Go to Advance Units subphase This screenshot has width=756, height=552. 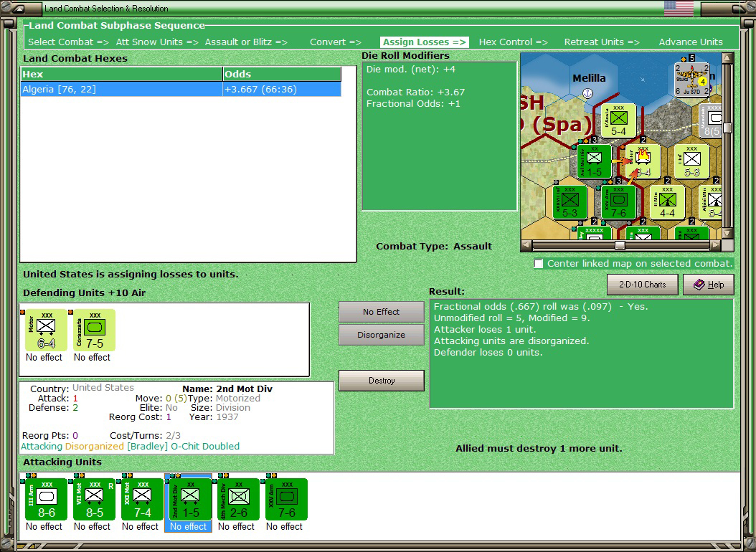tap(691, 42)
